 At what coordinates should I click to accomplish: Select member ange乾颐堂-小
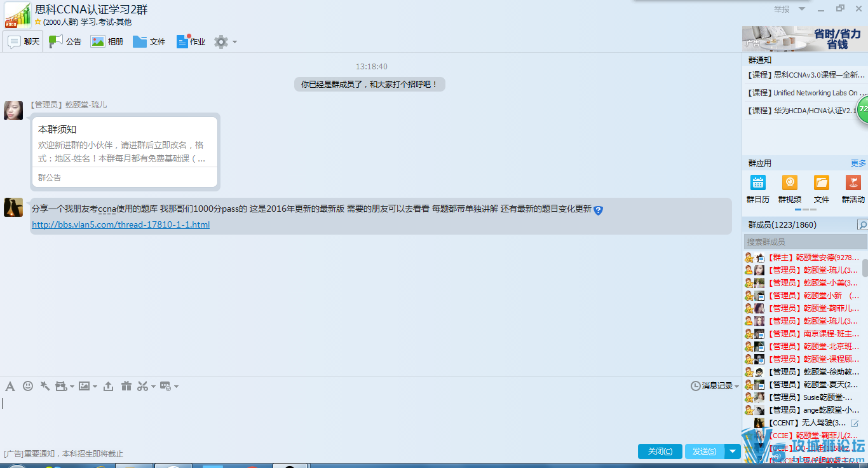tap(802, 410)
